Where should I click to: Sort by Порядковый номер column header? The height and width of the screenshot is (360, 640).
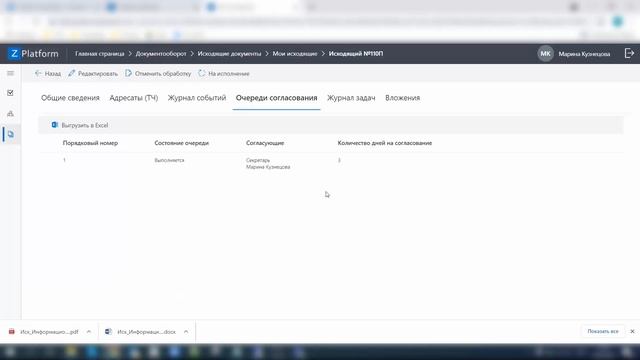click(90, 143)
